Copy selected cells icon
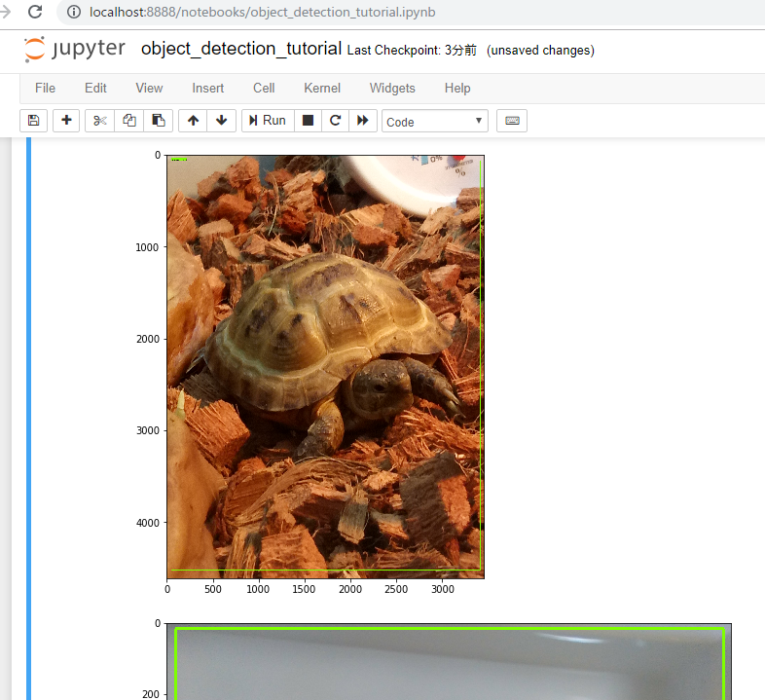Screen dimensions: 765x700 pos(128,121)
